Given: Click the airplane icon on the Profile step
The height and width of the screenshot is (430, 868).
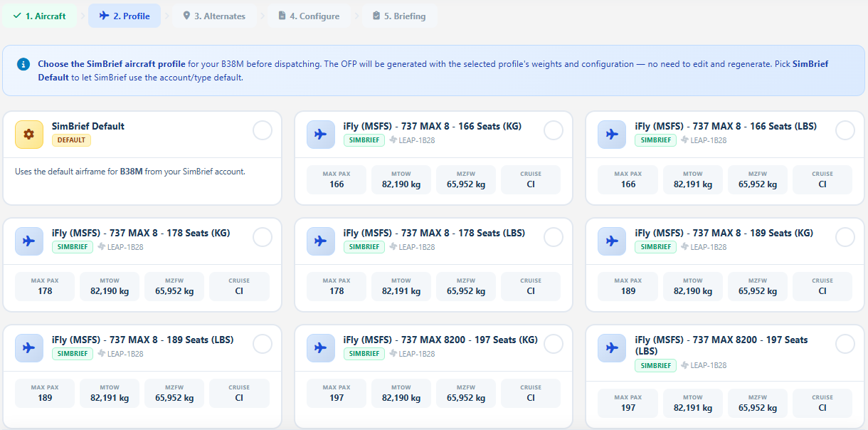Looking at the screenshot, I should [105, 16].
